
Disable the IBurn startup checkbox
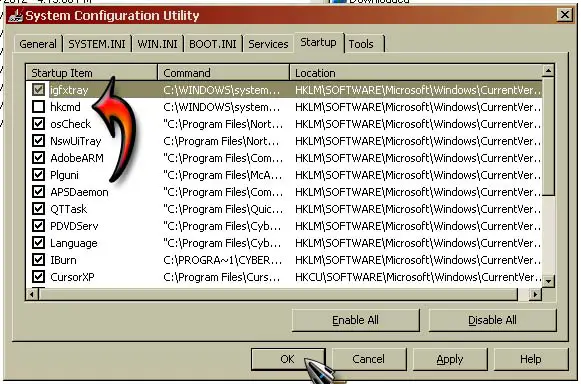38,260
